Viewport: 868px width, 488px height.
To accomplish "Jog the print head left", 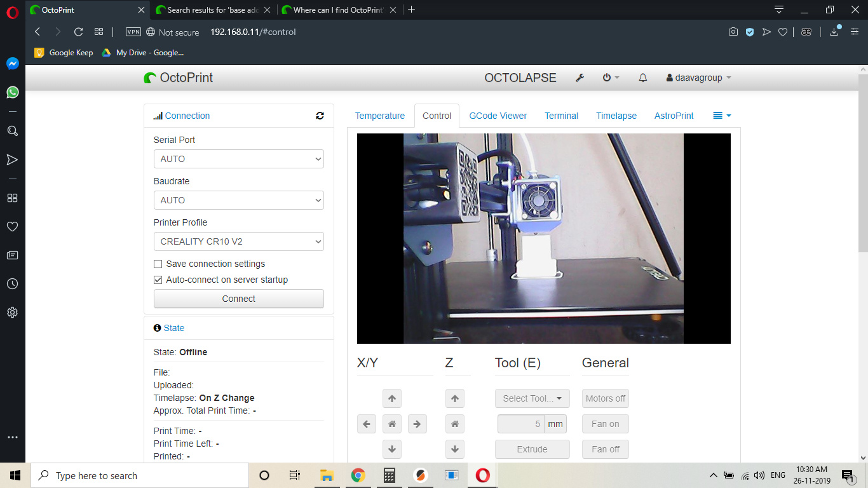I will pyautogui.click(x=367, y=424).
